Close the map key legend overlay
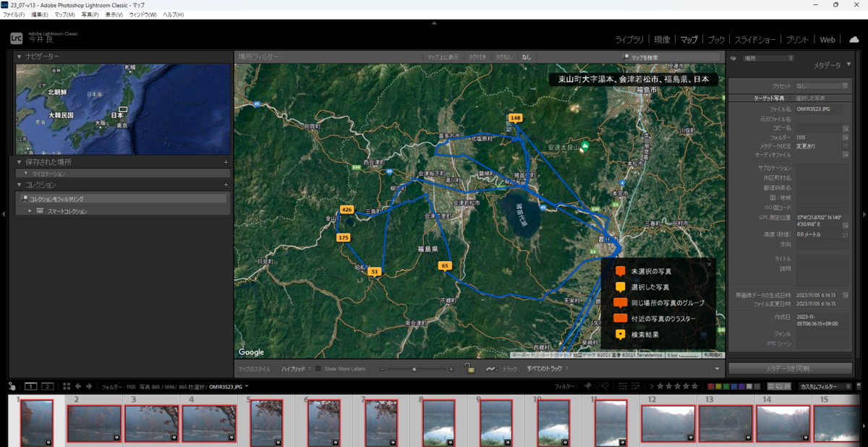868x447 pixels. [x=709, y=264]
